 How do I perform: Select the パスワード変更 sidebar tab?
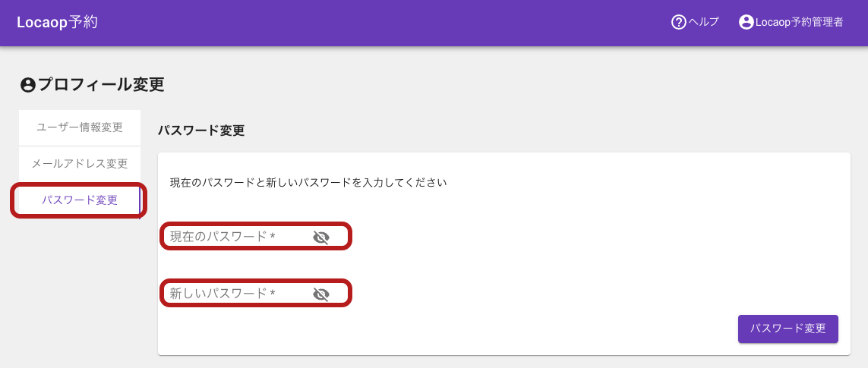80,200
